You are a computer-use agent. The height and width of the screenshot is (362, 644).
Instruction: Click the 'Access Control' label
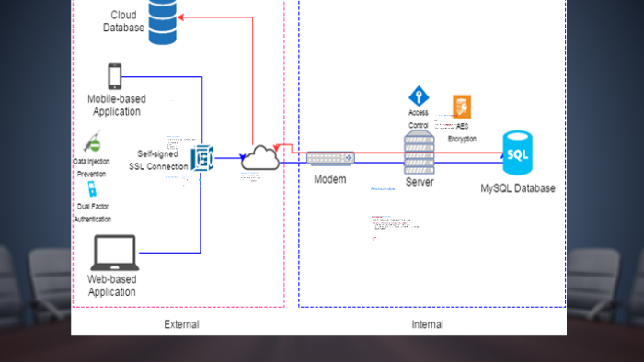pos(418,119)
